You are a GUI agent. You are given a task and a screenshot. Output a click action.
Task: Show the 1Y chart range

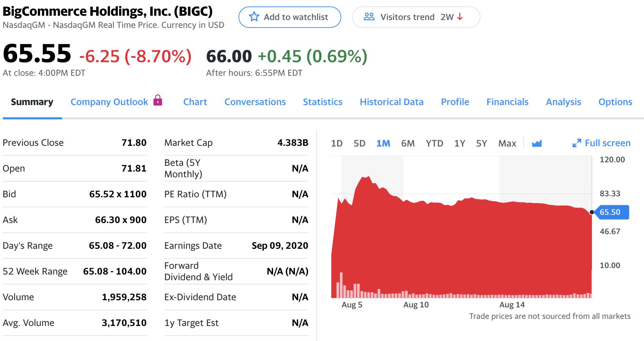459,143
